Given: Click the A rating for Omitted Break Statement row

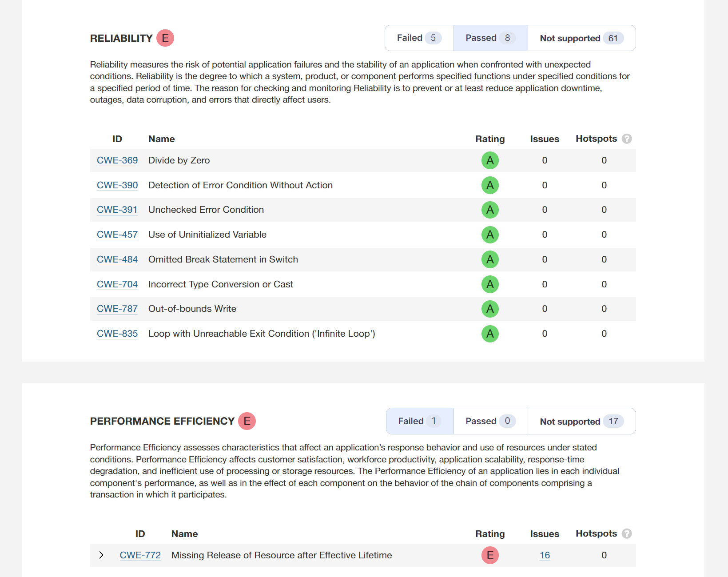Looking at the screenshot, I should 490,259.
